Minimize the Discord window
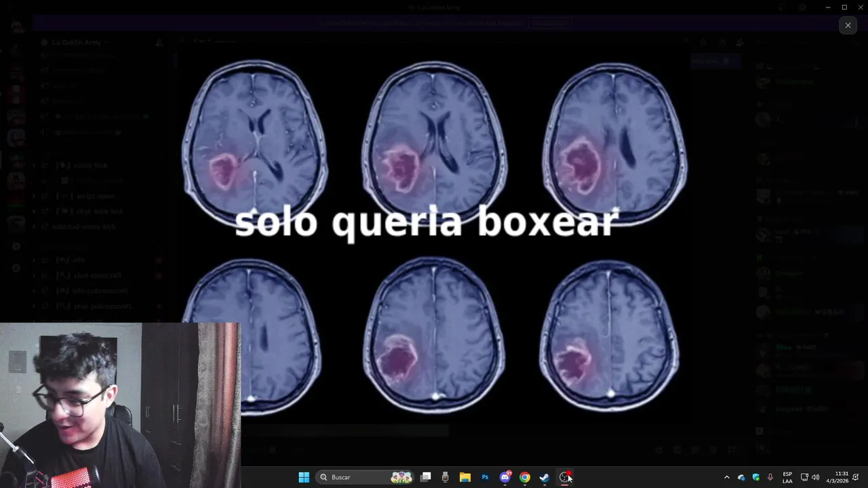The height and width of the screenshot is (488, 868). point(828,7)
